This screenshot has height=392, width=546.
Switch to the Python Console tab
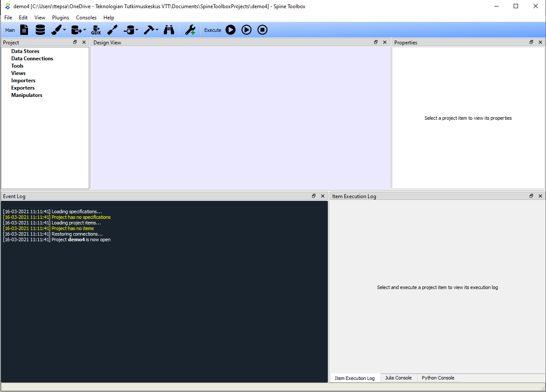coord(437,378)
